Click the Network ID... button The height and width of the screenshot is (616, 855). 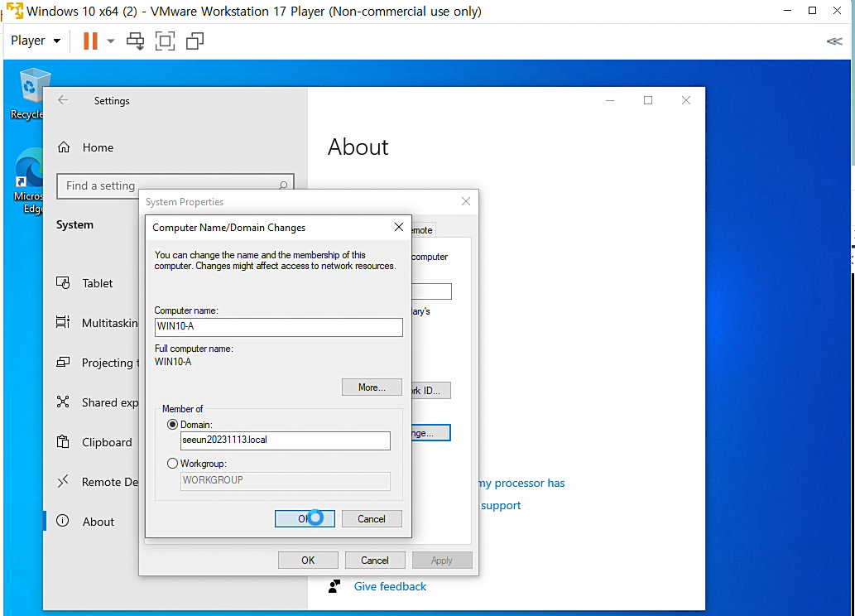tap(430, 391)
